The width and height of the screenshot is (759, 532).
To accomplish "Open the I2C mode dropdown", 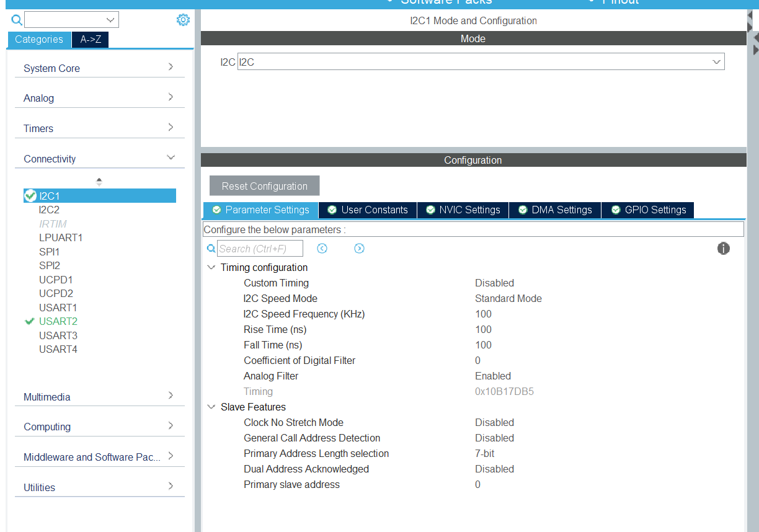I will (716, 62).
